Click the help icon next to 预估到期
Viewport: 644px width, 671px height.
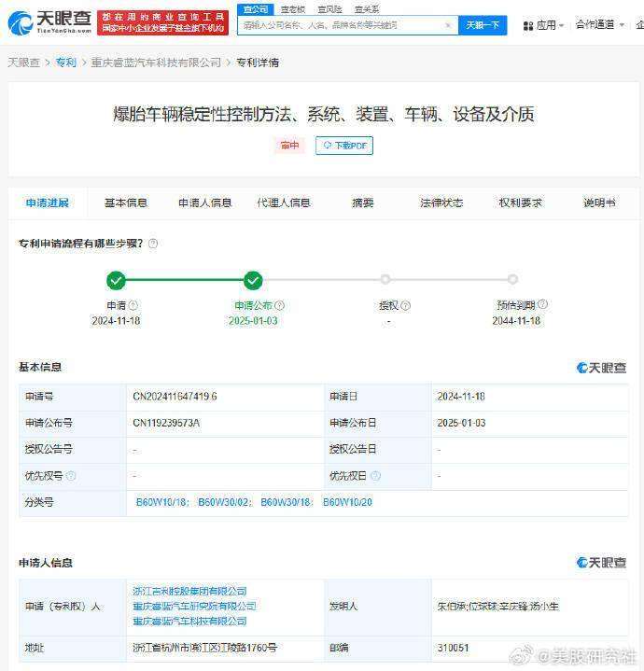(542, 304)
